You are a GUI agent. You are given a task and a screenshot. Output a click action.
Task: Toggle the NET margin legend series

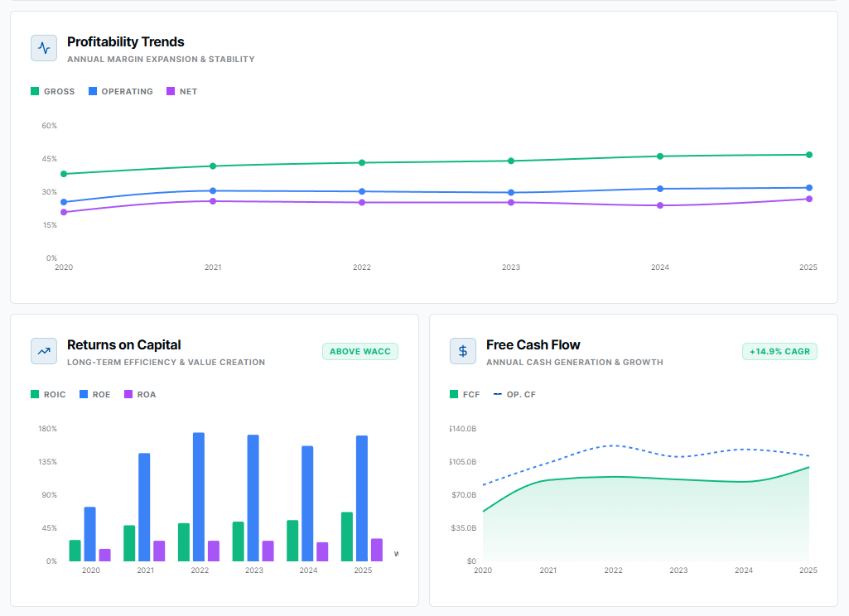[x=182, y=91]
